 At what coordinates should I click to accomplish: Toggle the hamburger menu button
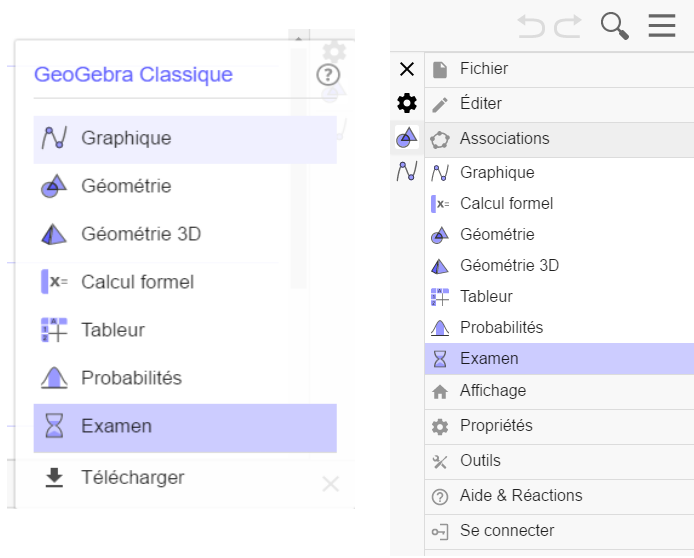pyautogui.click(x=662, y=26)
